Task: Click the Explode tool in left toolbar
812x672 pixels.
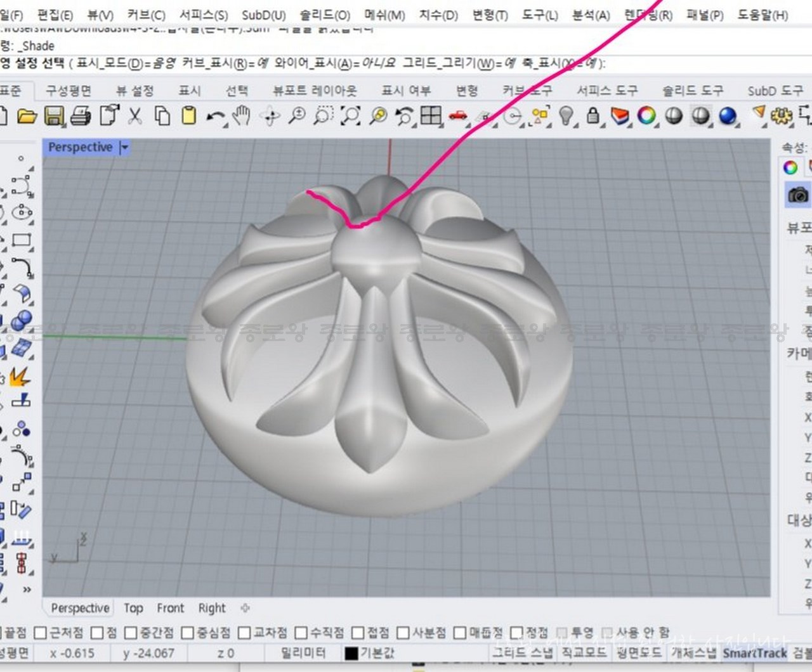Action: click(20, 377)
